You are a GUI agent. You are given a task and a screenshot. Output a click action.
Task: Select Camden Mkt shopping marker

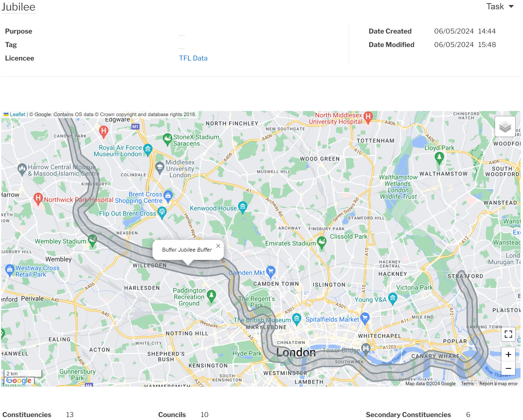coord(271,272)
